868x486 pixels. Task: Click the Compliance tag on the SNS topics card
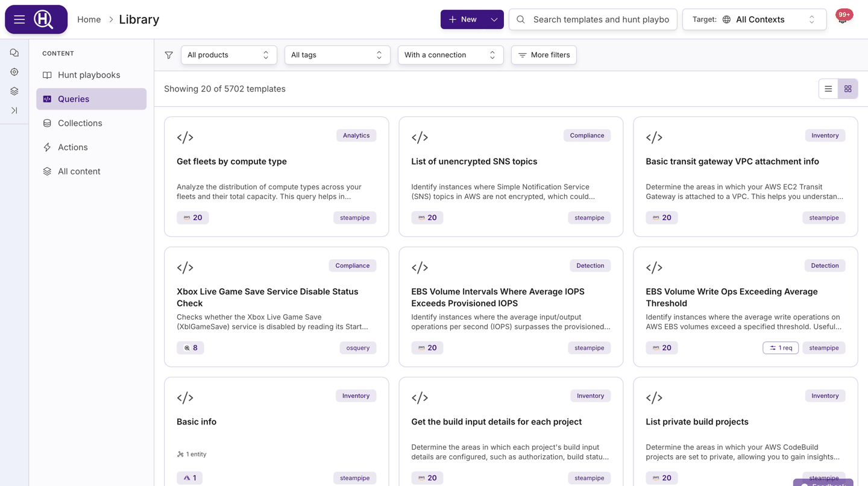[587, 136]
